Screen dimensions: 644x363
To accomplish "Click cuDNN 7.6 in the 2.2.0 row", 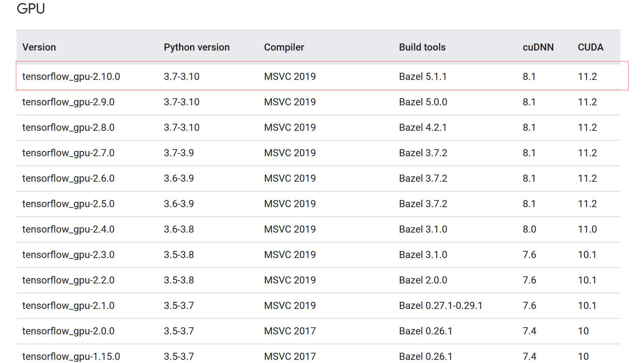I will pos(529,280).
